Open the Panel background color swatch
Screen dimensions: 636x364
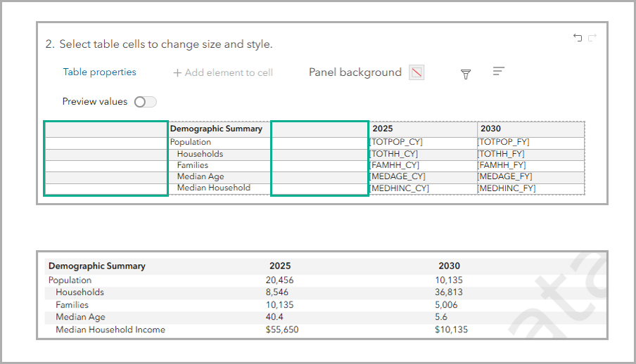[x=417, y=72]
